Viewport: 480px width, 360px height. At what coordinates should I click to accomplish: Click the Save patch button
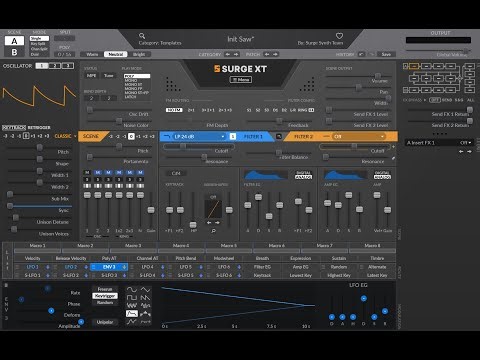pyautogui.click(x=386, y=54)
